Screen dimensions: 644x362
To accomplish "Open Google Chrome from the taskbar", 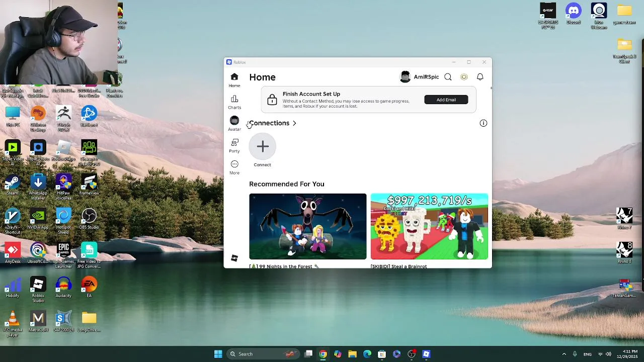I will coord(323,354).
